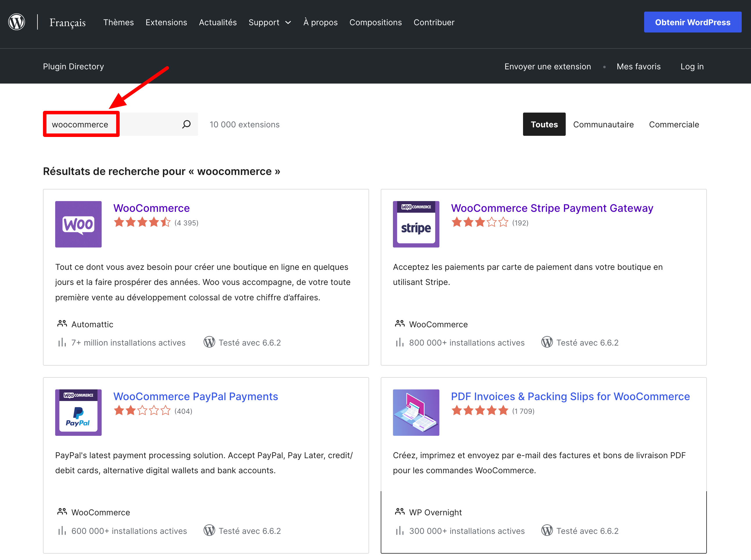Screen dimensions: 751x560
Task: Click WooCommerce author in Stripe card
Action: [x=438, y=324]
